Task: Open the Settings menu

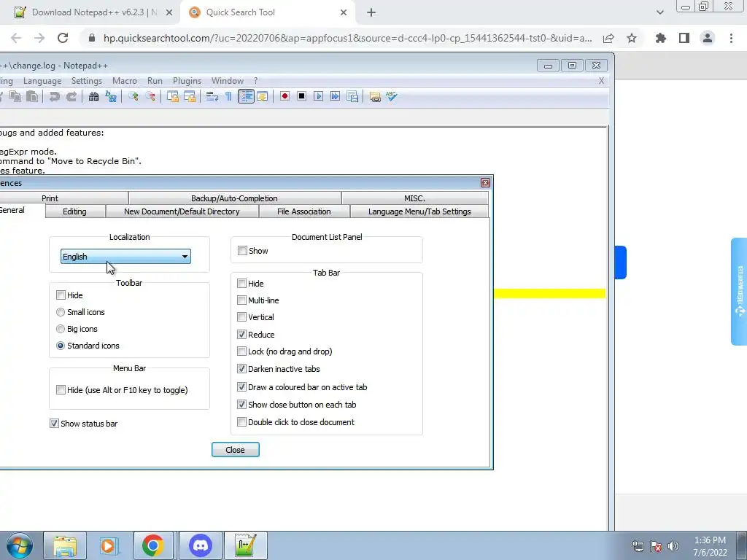Action: tap(87, 81)
